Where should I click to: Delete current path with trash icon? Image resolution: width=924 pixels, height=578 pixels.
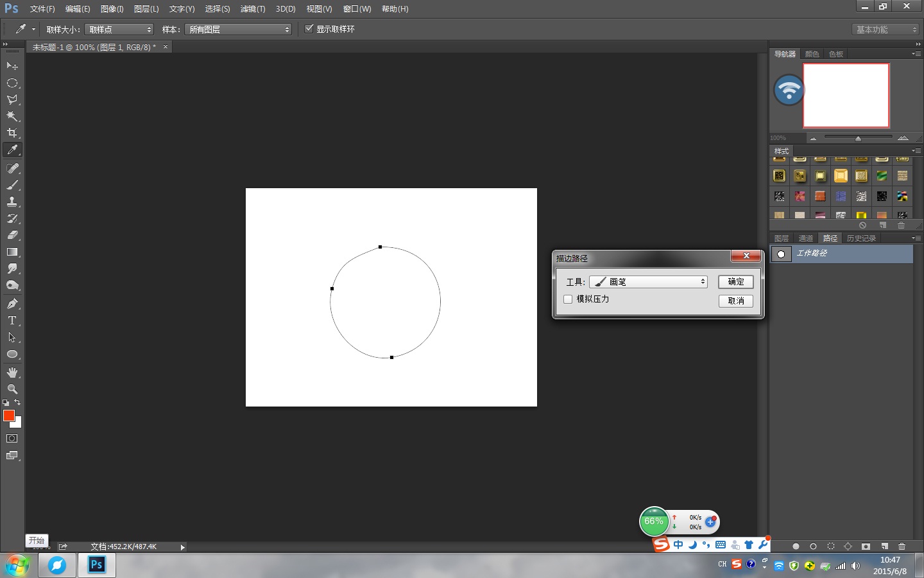[x=902, y=547]
